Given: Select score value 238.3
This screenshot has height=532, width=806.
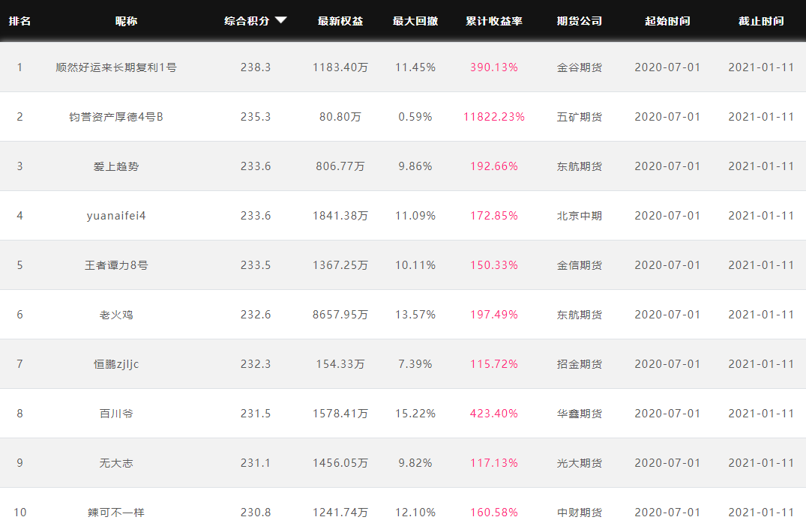Looking at the screenshot, I should 256,67.
